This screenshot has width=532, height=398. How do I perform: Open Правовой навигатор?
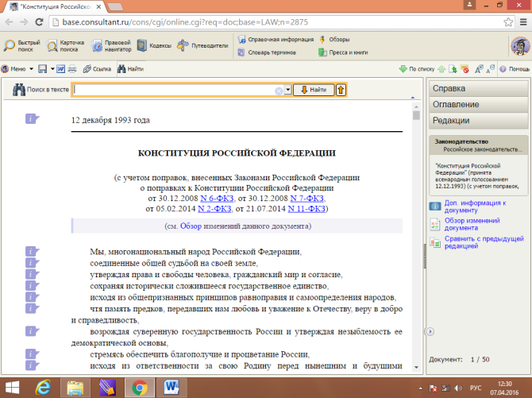pyautogui.click(x=111, y=46)
